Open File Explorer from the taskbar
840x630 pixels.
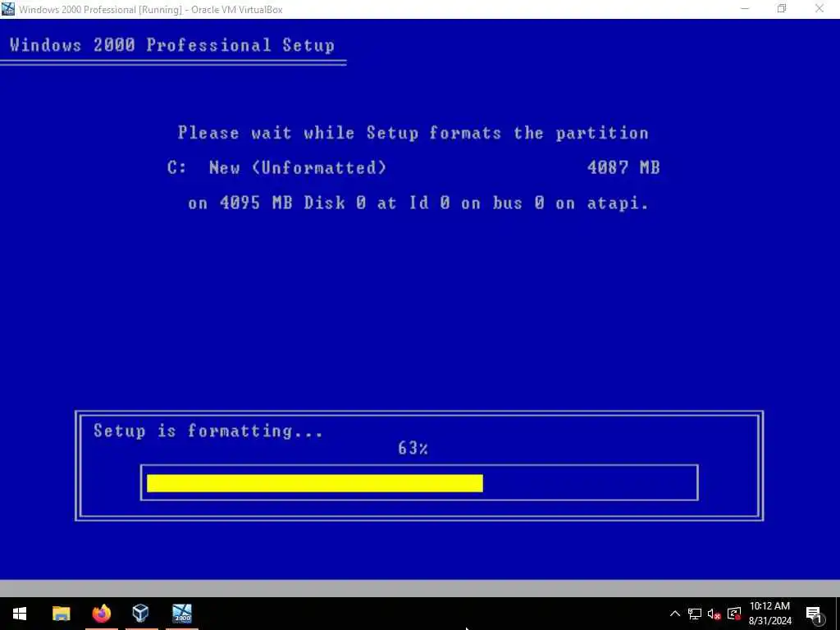[x=61, y=614]
